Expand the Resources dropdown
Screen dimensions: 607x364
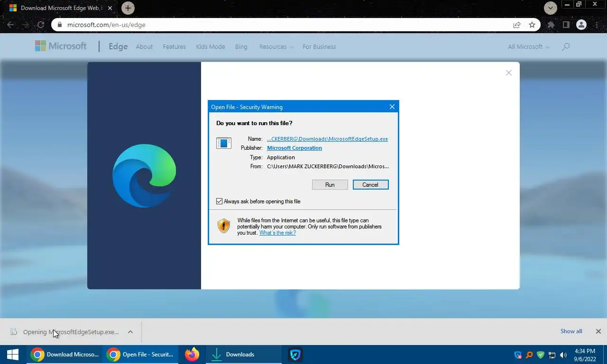click(276, 47)
